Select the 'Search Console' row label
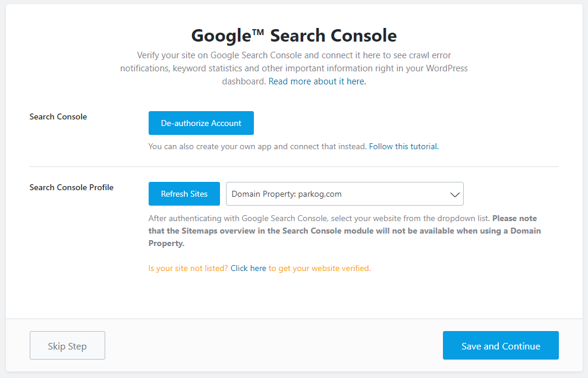The width and height of the screenshot is (588, 378). point(58,116)
